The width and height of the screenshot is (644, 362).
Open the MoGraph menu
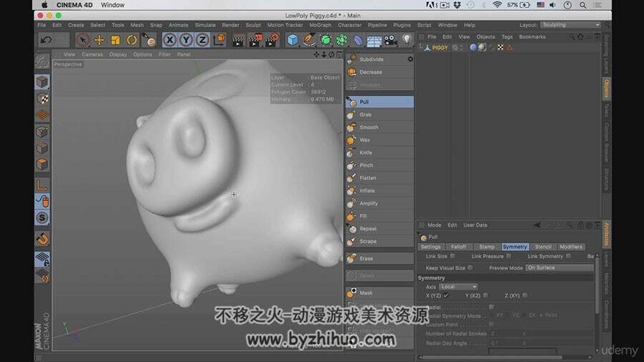[320, 25]
